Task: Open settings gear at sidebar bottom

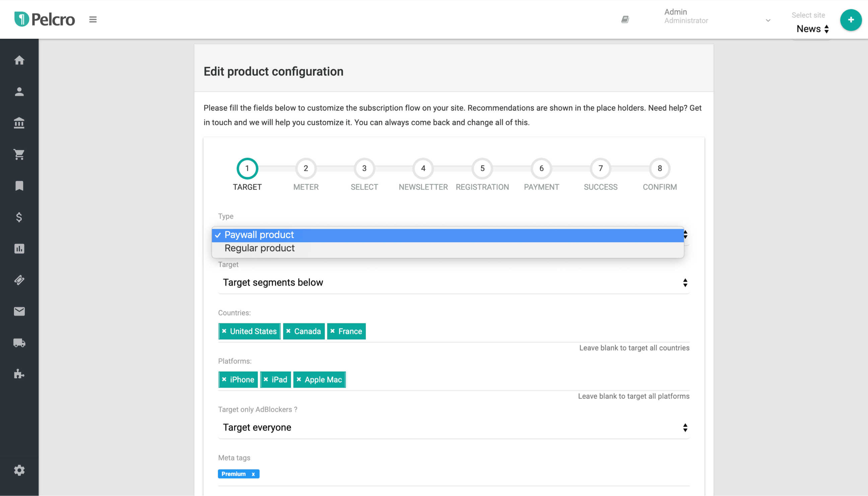Action: click(19, 470)
